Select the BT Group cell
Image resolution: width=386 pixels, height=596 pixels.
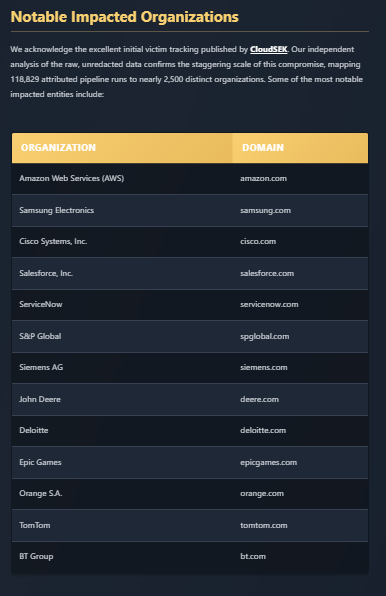point(122,557)
